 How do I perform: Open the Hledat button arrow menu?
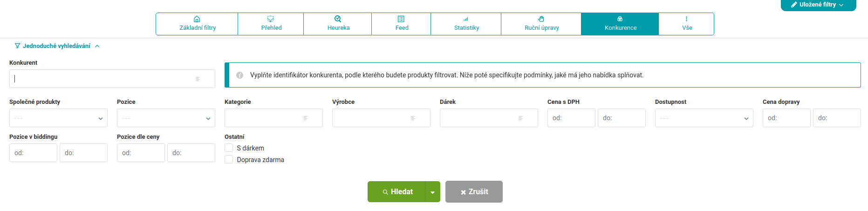[433, 192]
